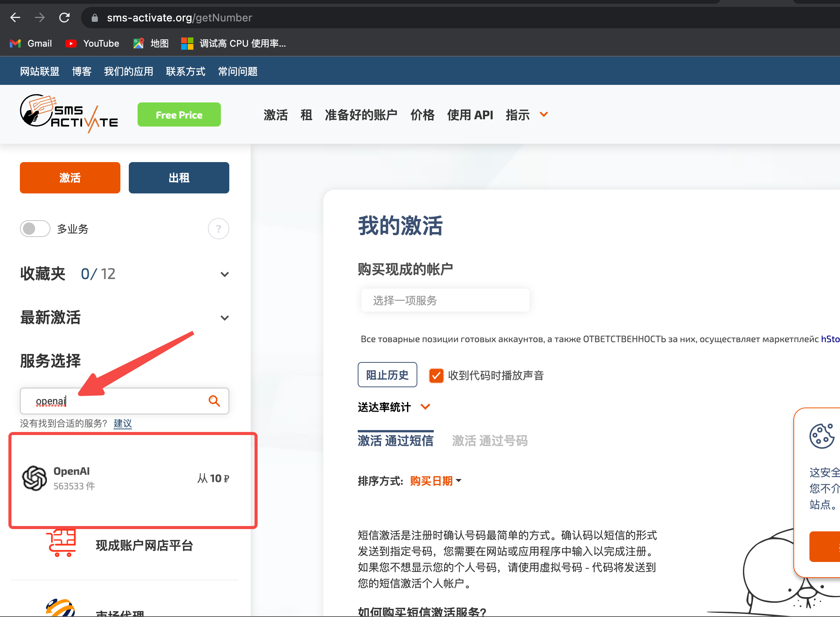Screen dimensions: 840x617
Task: Open 激活 in the main navigation
Action: pos(276,115)
